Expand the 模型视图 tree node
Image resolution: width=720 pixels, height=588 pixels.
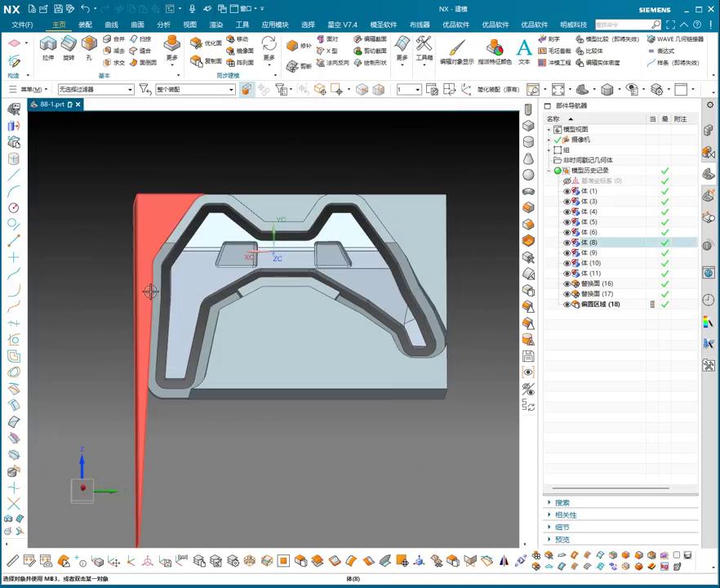click(549, 130)
